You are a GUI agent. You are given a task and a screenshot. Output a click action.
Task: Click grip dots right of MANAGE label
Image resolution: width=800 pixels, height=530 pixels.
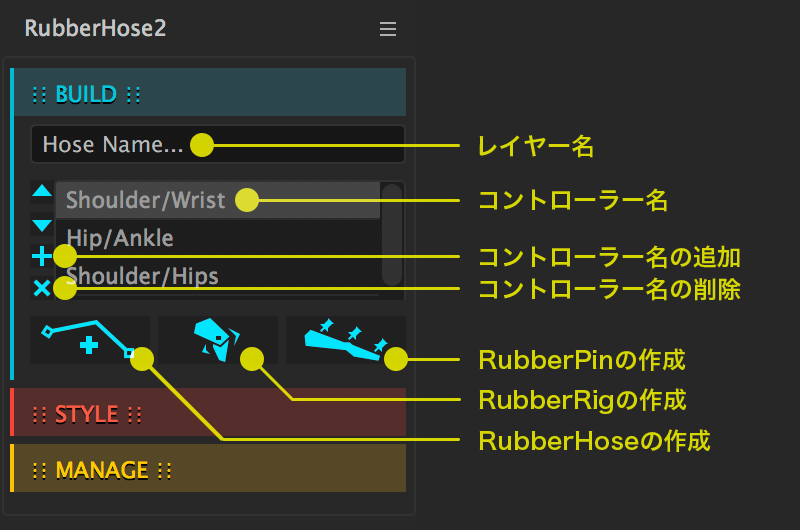165,470
